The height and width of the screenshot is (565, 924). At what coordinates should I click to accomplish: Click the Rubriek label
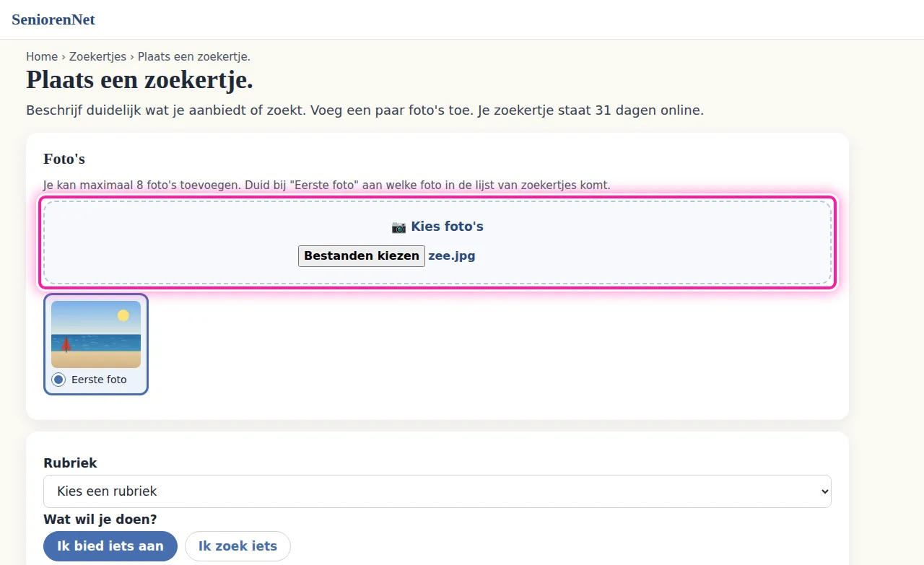[70, 463]
